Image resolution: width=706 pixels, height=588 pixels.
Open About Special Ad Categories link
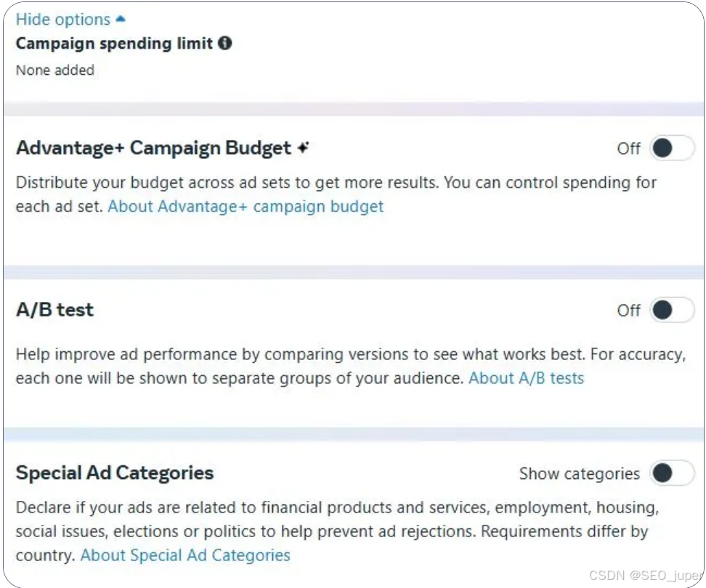185,556
